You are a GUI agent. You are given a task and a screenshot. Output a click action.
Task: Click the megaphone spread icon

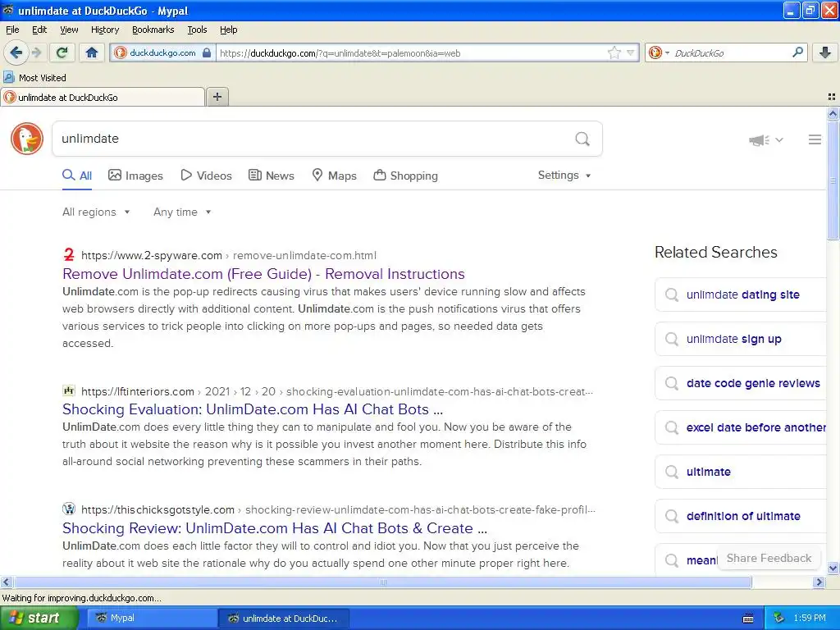coord(759,139)
